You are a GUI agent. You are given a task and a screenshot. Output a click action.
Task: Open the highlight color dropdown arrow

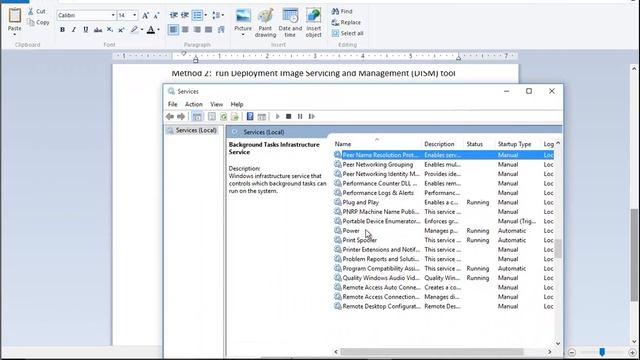tap(142, 29)
